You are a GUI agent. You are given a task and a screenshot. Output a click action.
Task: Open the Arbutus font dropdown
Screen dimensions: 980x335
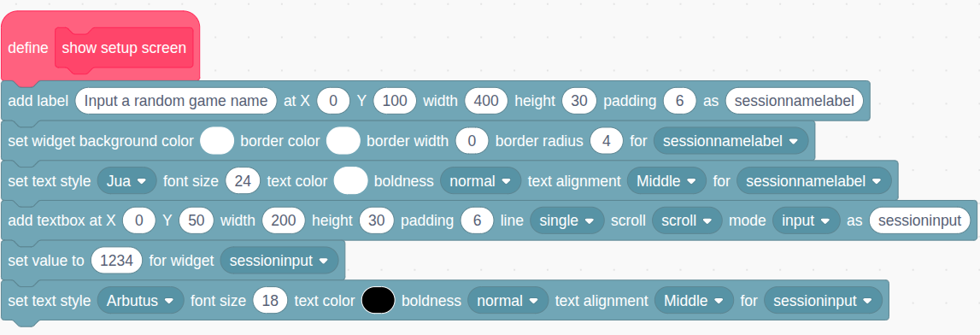pyautogui.click(x=140, y=301)
